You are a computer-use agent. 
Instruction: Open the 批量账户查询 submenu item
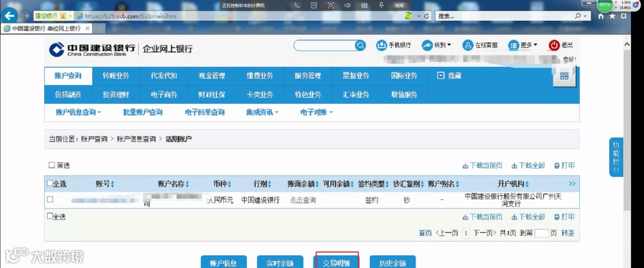[x=143, y=112]
